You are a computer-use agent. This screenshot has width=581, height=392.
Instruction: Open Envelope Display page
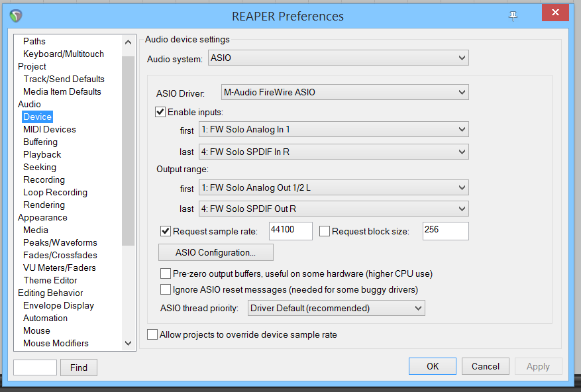(x=58, y=306)
